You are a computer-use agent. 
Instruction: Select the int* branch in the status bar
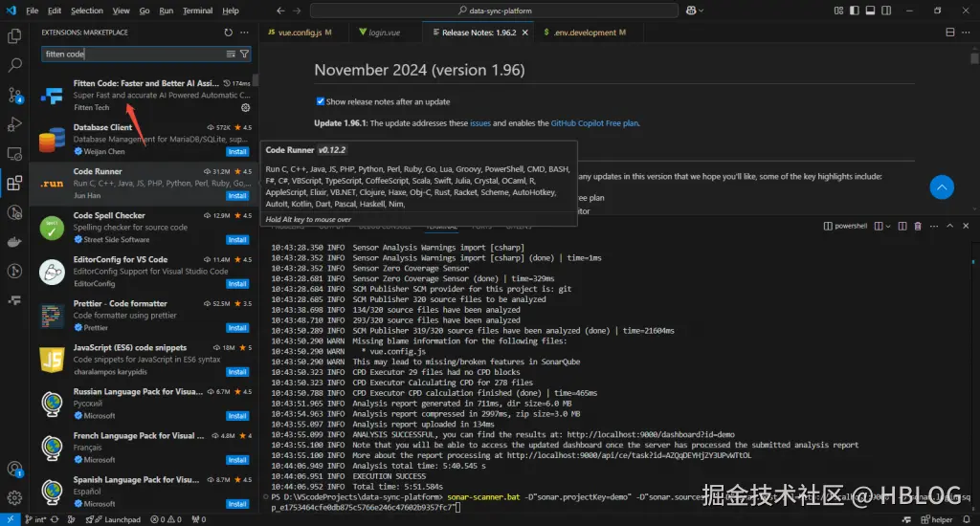pos(35,519)
